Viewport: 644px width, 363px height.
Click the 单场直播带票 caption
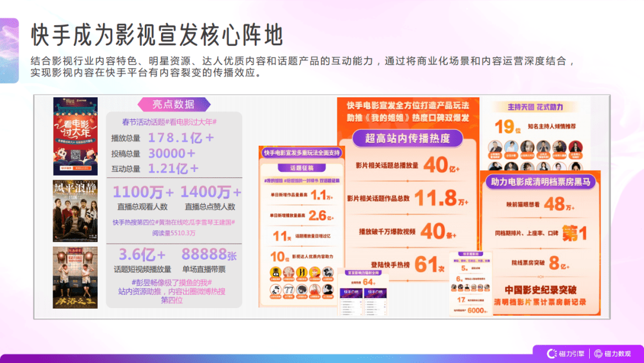204,270
